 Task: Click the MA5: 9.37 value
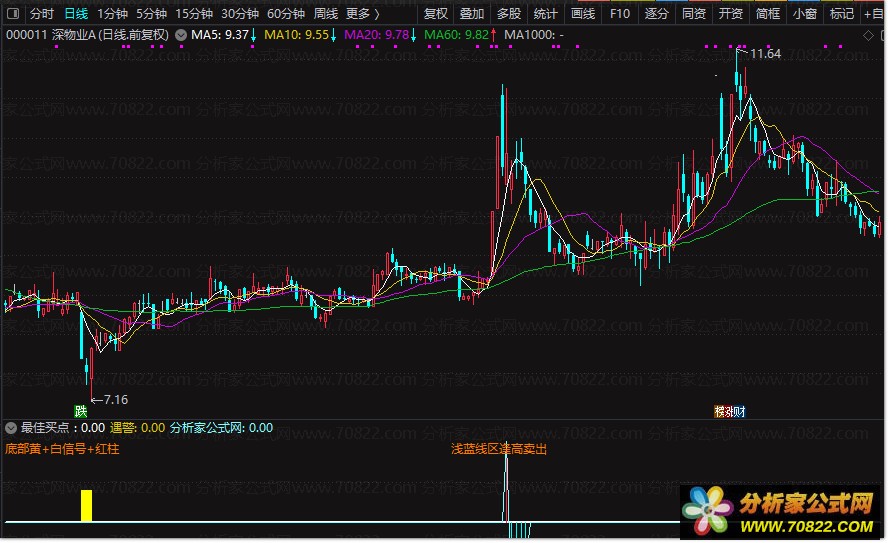[220, 35]
